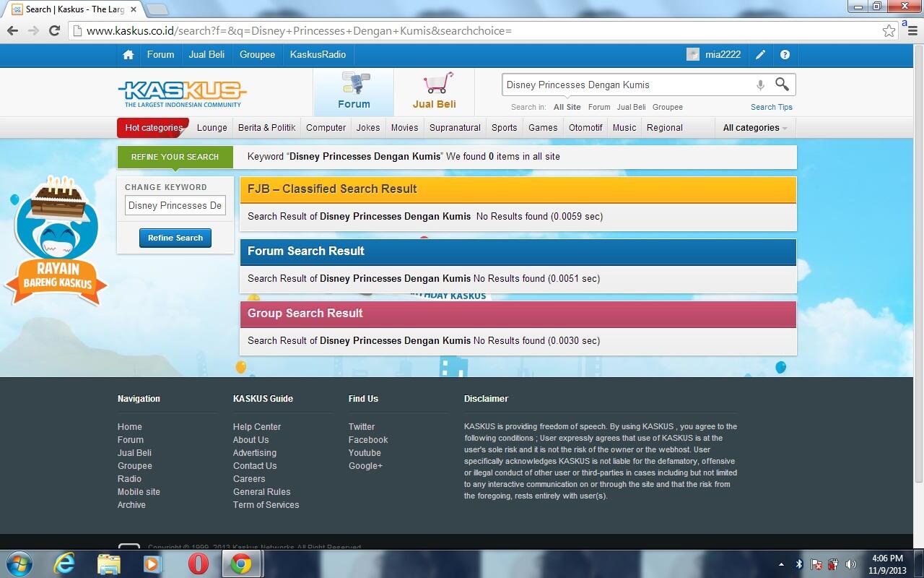This screenshot has width=924, height=578.
Task: Search in Jual Beli option
Action: pos(632,107)
